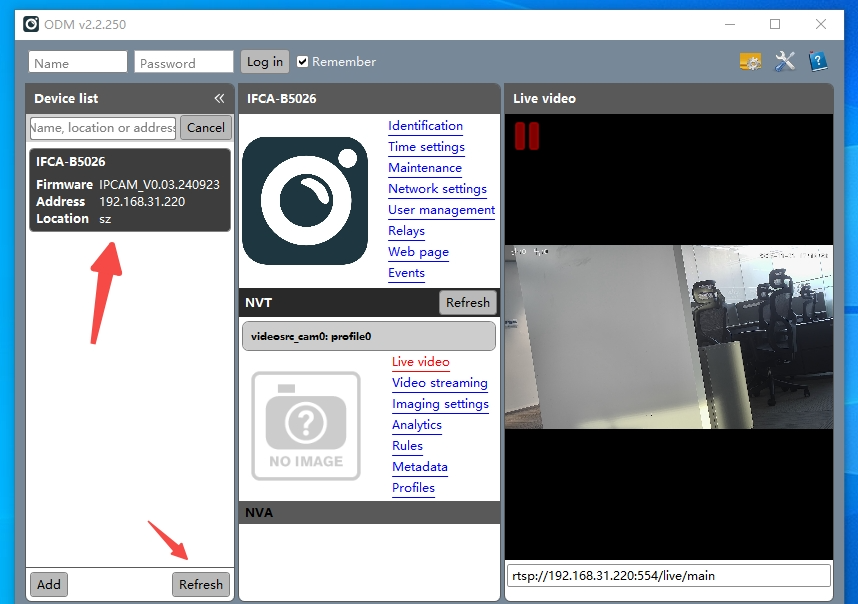Select the IFCA-B5026 device in list
858x604 pixels.
click(x=130, y=190)
